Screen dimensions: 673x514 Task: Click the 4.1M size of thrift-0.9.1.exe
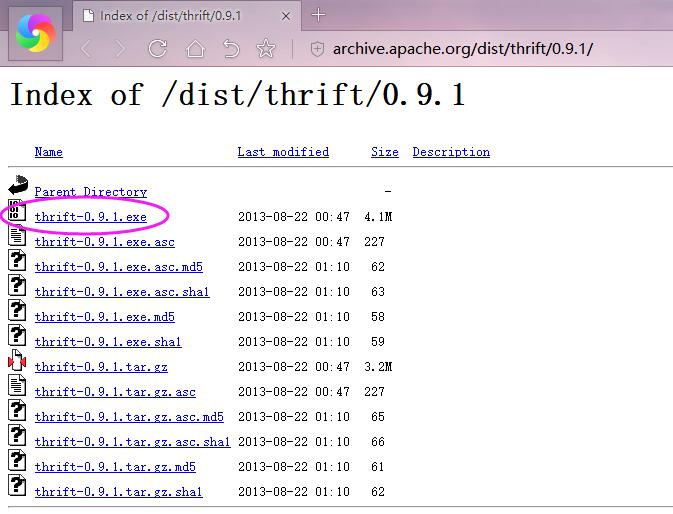pyautogui.click(x=378, y=217)
